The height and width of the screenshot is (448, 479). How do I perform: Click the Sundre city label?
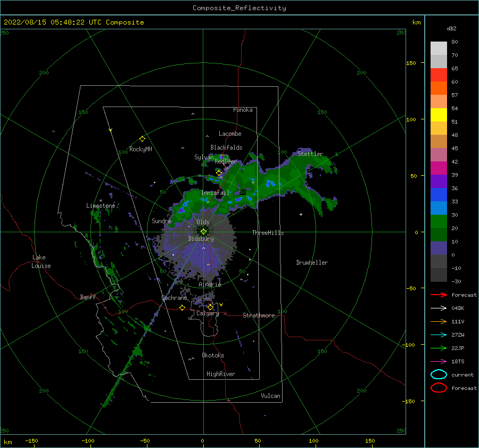click(x=162, y=221)
